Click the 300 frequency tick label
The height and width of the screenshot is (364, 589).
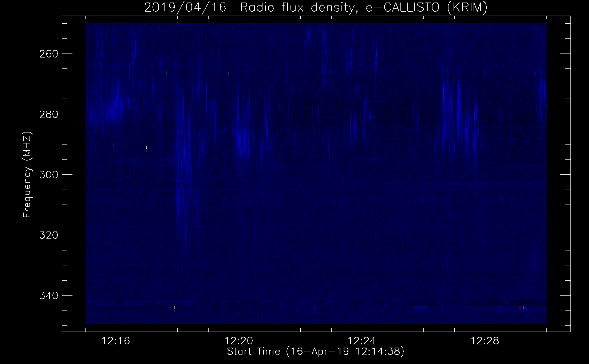coord(48,175)
